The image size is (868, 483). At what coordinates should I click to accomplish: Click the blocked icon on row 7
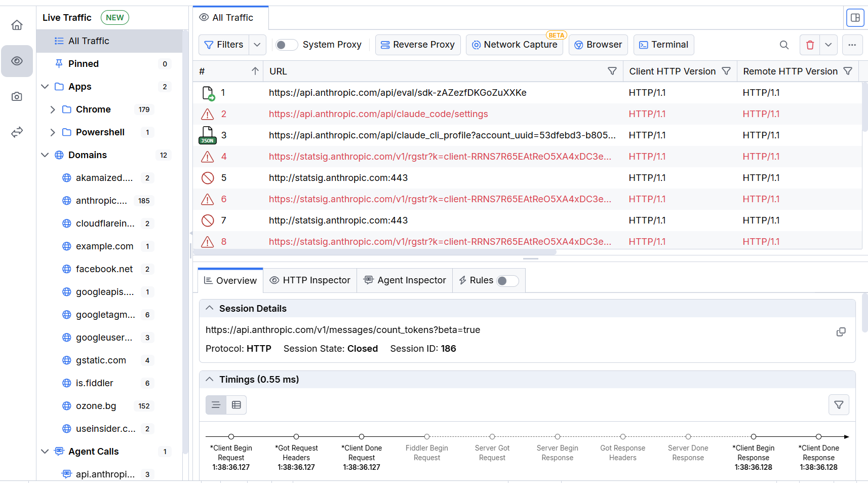pyautogui.click(x=207, y=220)
